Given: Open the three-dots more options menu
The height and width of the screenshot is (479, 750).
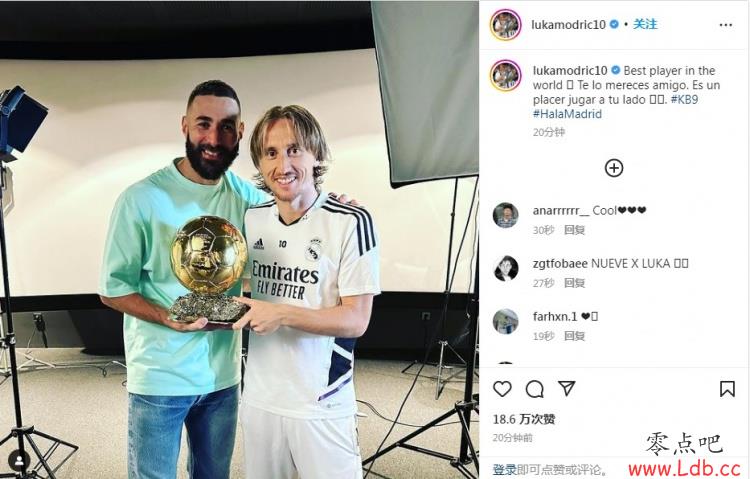Looking at the screenshot, I should coord(726,25).
